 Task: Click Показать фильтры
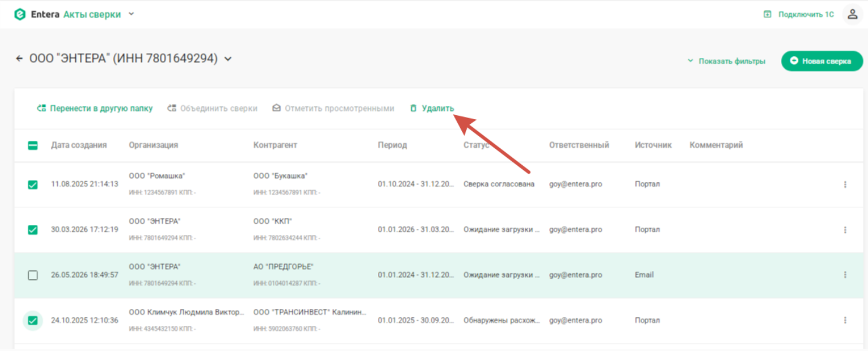(x=726, y=61)
